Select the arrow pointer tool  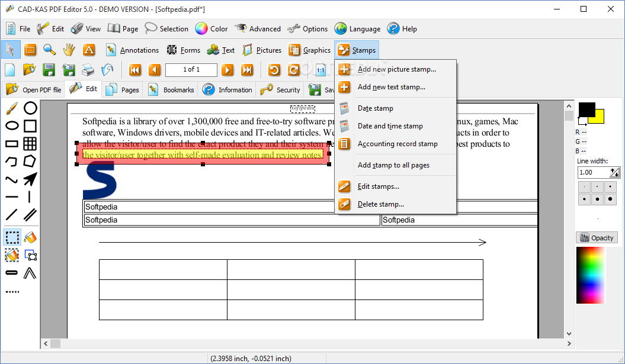pyautogui.click(x=11, y=50)
